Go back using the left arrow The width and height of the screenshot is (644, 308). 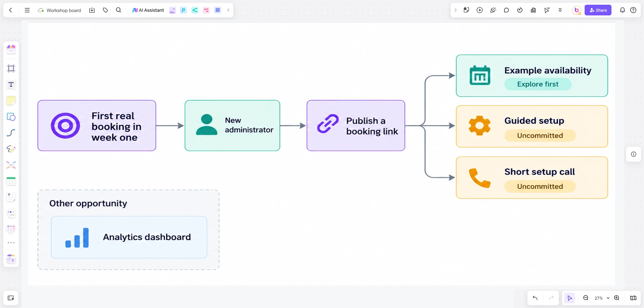(11, 10)
